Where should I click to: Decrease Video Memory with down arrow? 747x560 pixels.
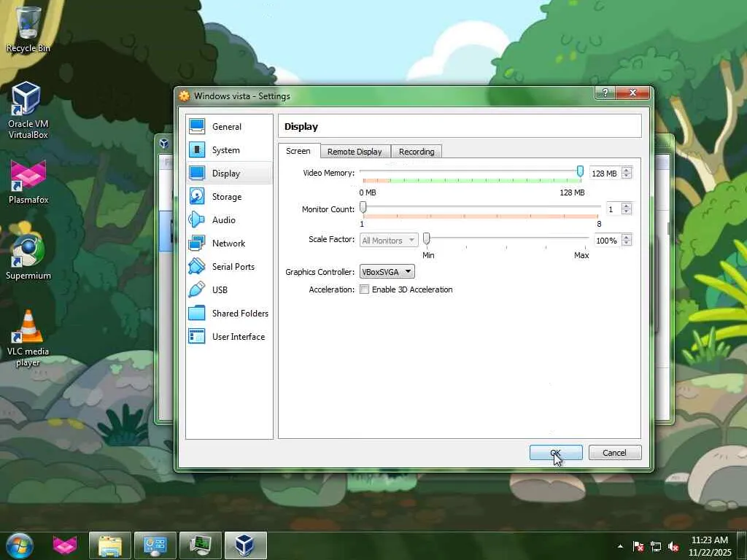627,176
